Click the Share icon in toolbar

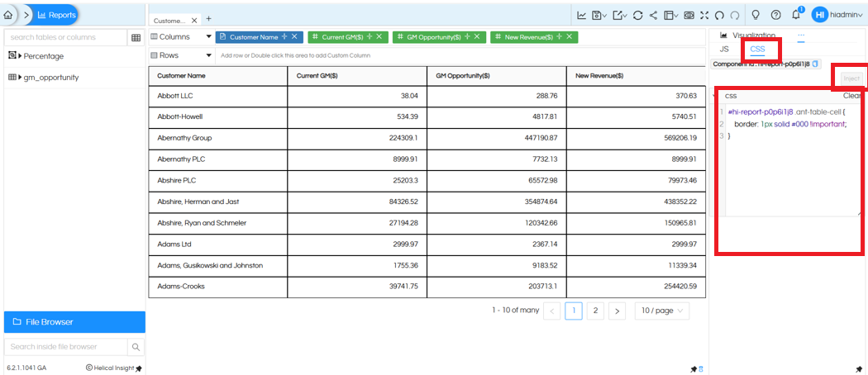653,16
